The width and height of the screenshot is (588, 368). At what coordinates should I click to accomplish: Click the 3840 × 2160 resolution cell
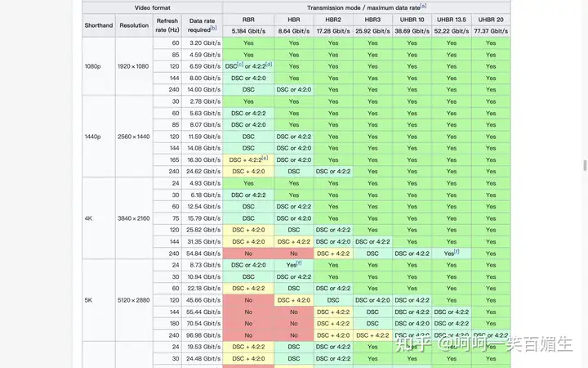(134, 218)
